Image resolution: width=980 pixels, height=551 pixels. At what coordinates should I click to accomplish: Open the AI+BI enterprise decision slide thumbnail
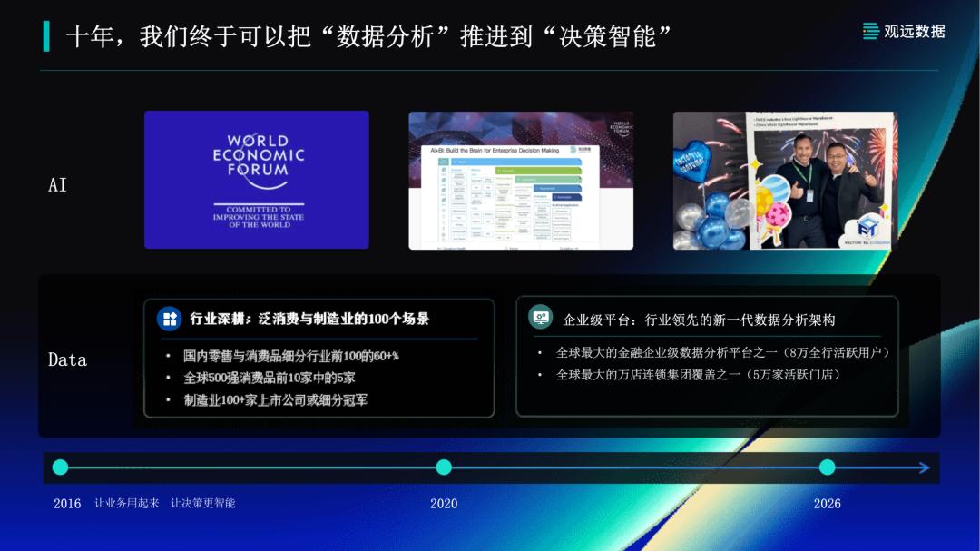click(x=521, y=181)
